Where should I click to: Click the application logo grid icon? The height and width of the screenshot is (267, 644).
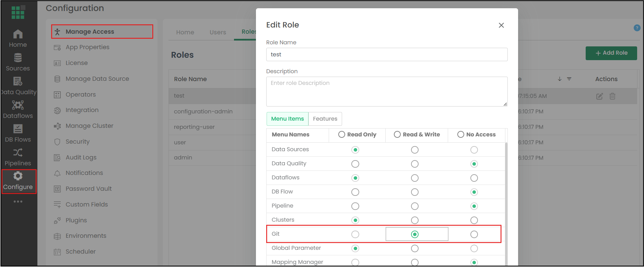coord(18,12)
